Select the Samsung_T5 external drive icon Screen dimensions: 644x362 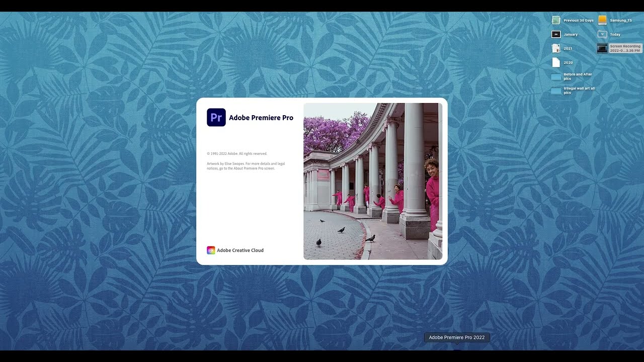tap(602, 20)
